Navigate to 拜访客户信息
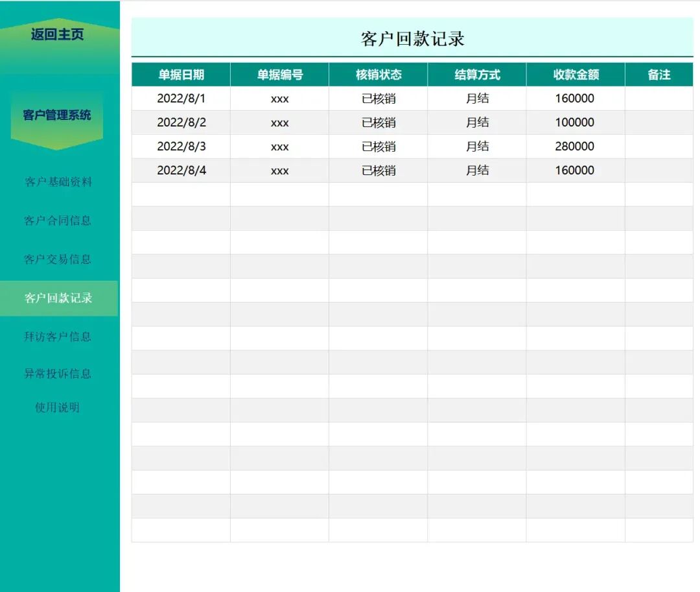The height and width of the screenshot is (592, 700). point(58,337)
